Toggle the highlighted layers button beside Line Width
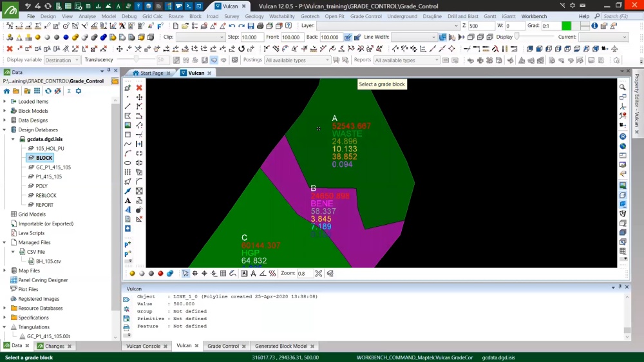The image size is (644, 362). pos(442,37)
